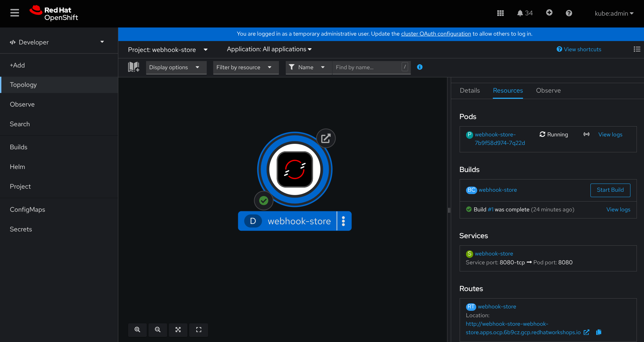Switch to topology list view
Image resolution: width=644 pixels, height=342 pixels.
pos(637,49)
